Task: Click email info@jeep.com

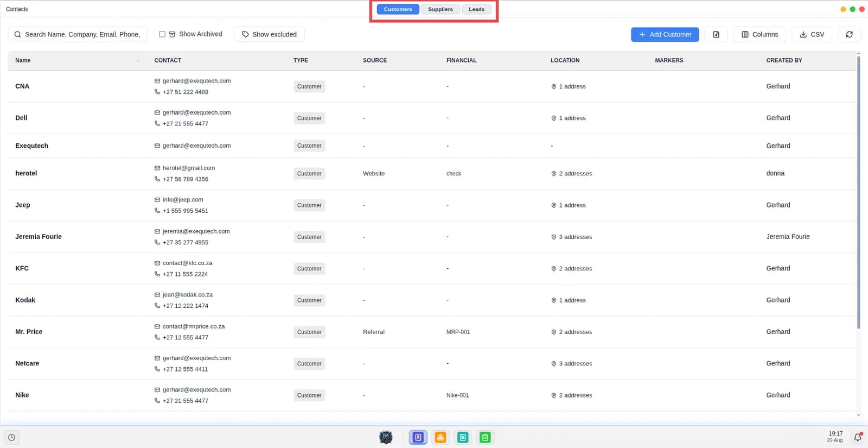Action: pos(183,200)
